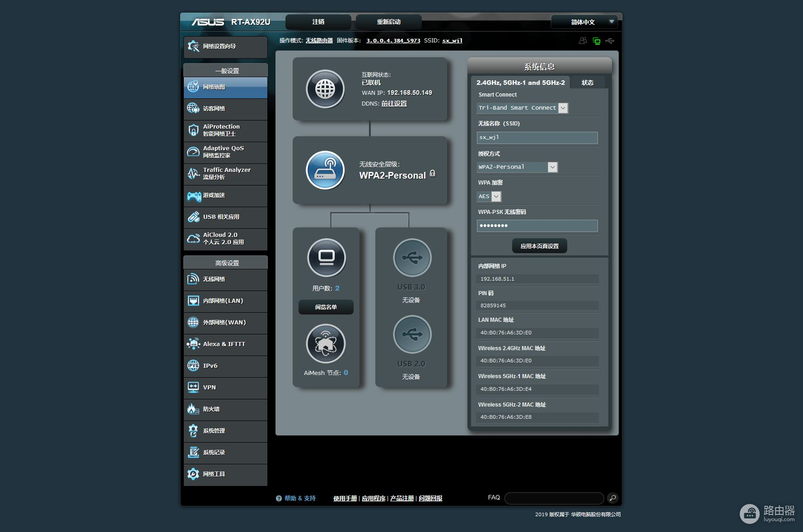803x532 pixels.
Task: Click the 应用本页面设置 apply button
Action: coord(539,246)
